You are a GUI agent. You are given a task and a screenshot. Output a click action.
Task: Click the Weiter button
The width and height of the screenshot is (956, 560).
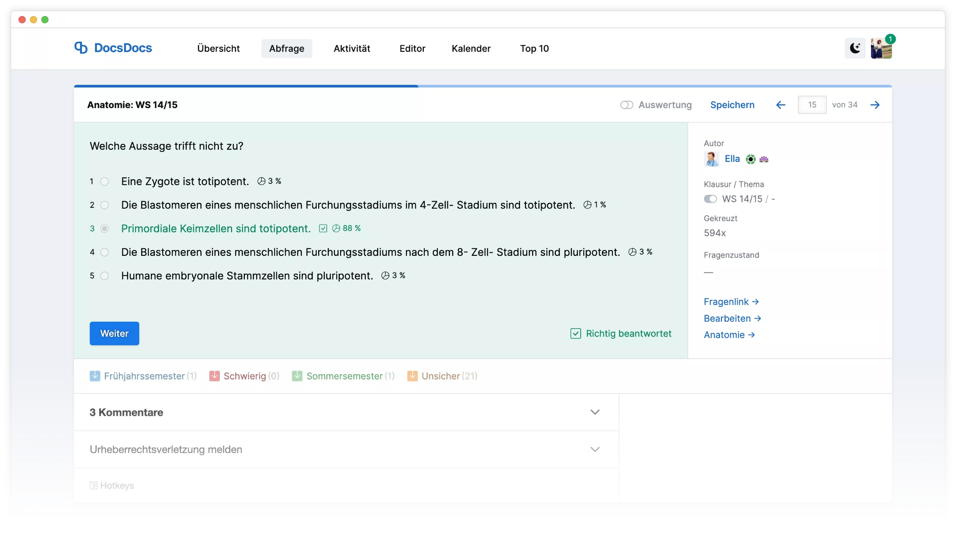[114, 333]
